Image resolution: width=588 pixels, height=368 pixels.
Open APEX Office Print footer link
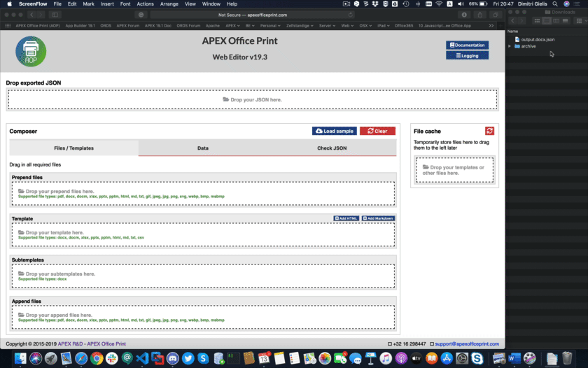pyautogui.click(x=106, y=344)
